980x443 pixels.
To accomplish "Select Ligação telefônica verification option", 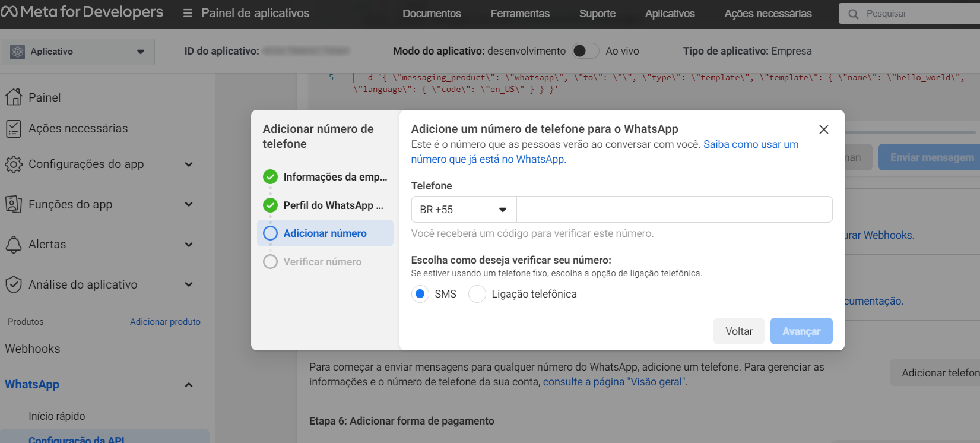I will point(477,294).
